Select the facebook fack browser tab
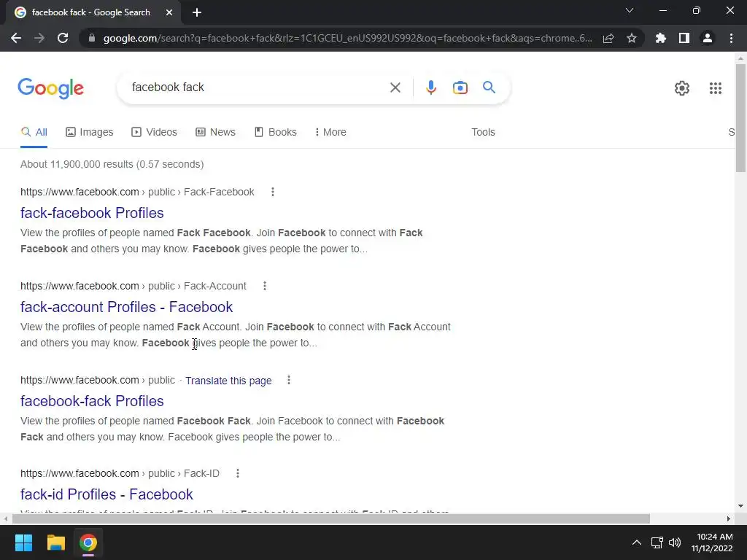 click(90, 12)
